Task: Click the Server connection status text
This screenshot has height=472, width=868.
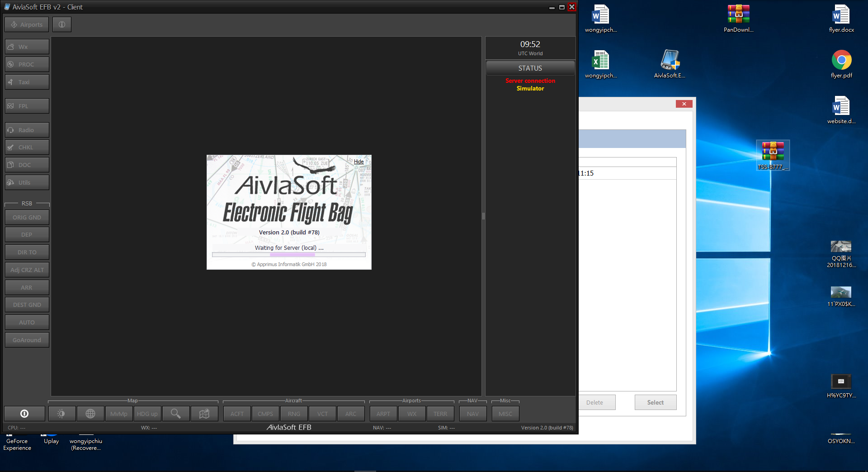Action: pos(530,81)
